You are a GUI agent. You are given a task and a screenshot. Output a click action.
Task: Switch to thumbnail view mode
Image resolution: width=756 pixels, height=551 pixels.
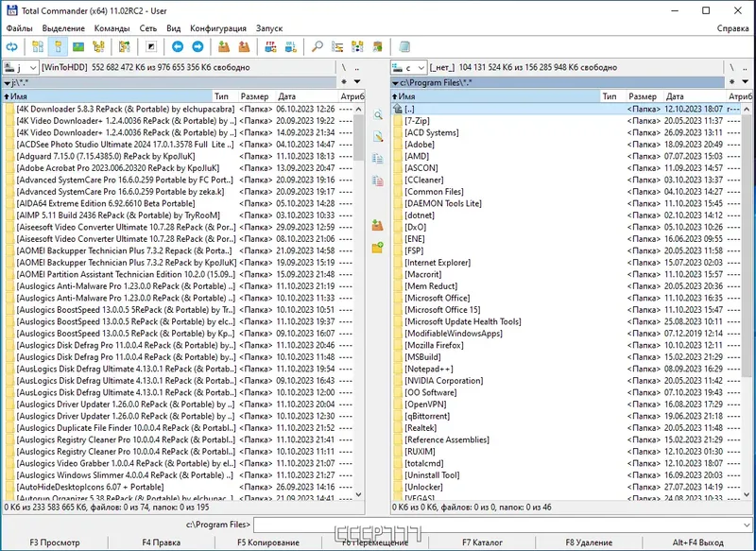click(78, 46)
